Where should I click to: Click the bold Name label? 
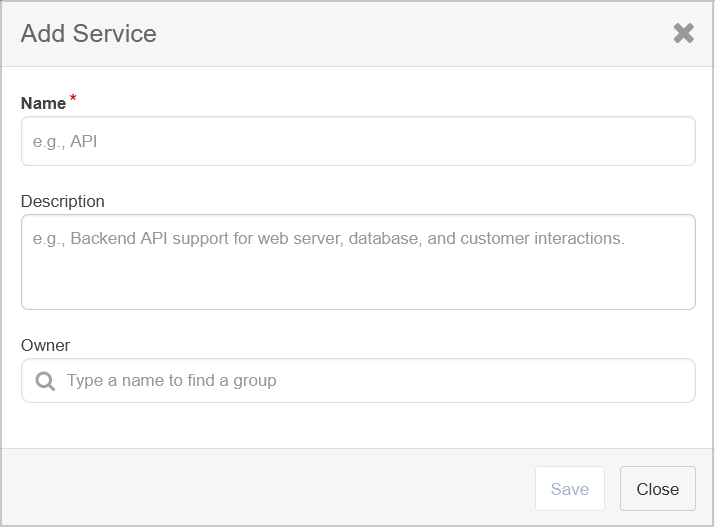coord(43,103)
